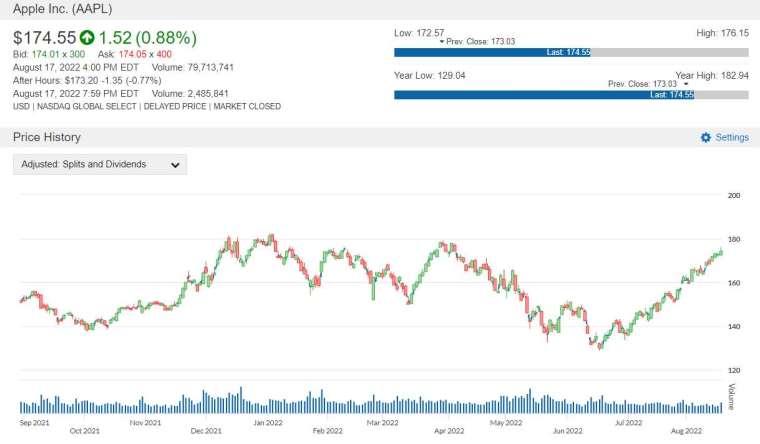
Task: Click the 140 price axis label
Action: point(734,326)
